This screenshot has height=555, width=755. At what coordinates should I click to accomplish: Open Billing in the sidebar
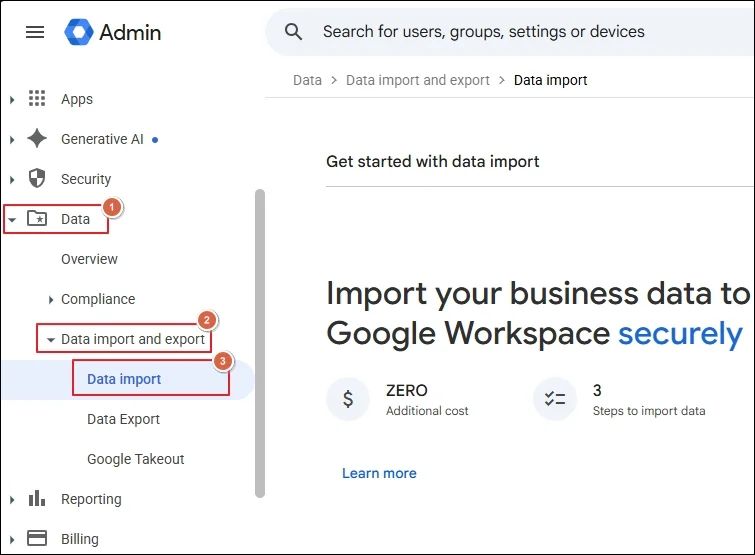pyautogui.click(x=79, y=539)
